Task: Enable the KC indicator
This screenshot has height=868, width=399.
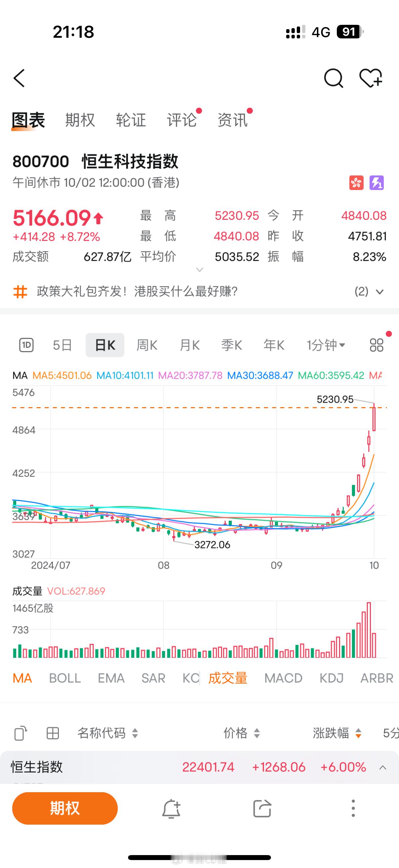Action: coord(191,678)
